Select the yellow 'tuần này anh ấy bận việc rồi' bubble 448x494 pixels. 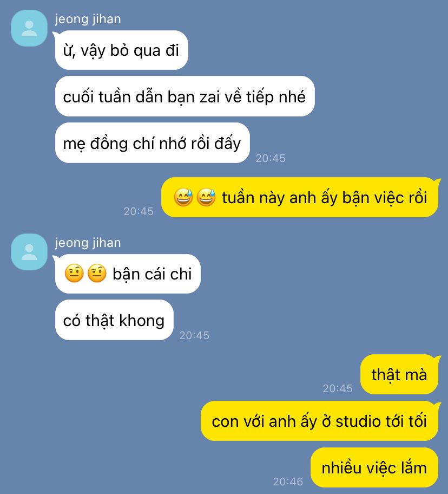[300, 197]
